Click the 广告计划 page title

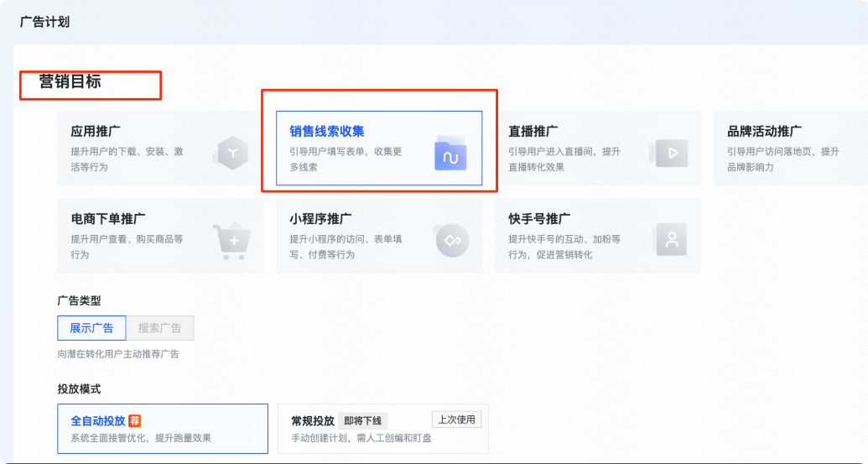click(x=44, y=23)
